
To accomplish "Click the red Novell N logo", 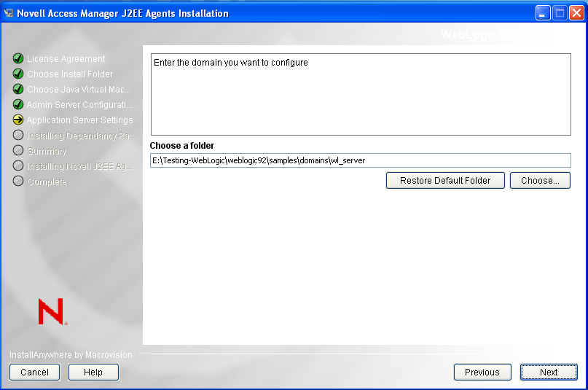I will pyautogui.click(x=52, y=311).
